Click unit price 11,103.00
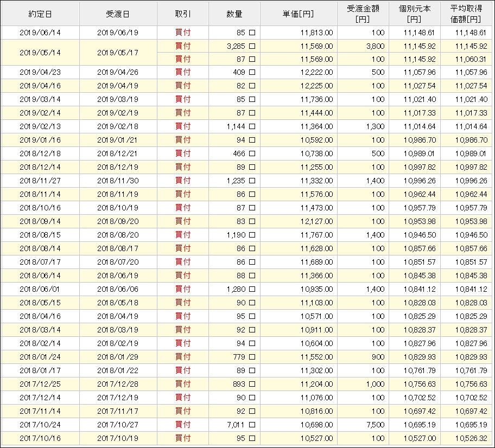Screen dimensions: 495x448 [x=316, y=303]
